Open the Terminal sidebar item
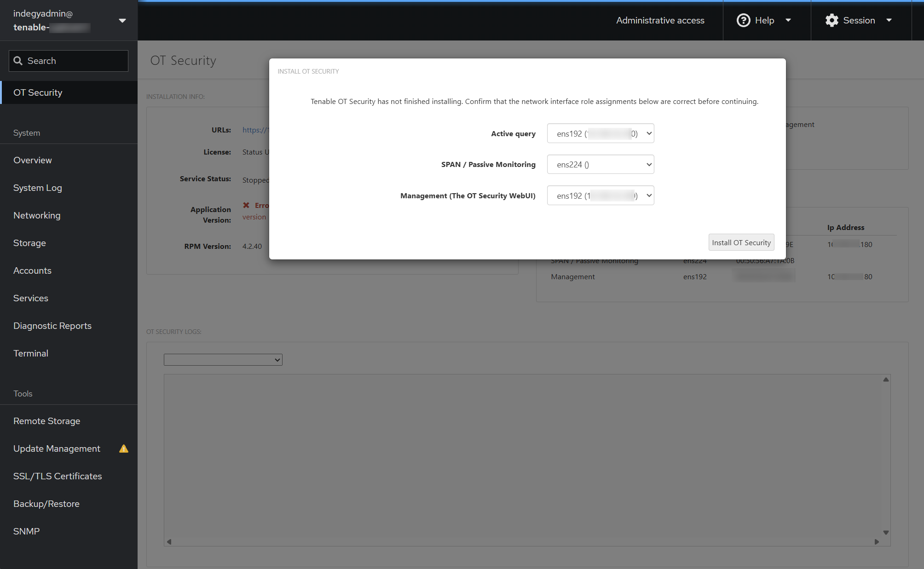The image size is (924, 569). click(x=31, y=353)
